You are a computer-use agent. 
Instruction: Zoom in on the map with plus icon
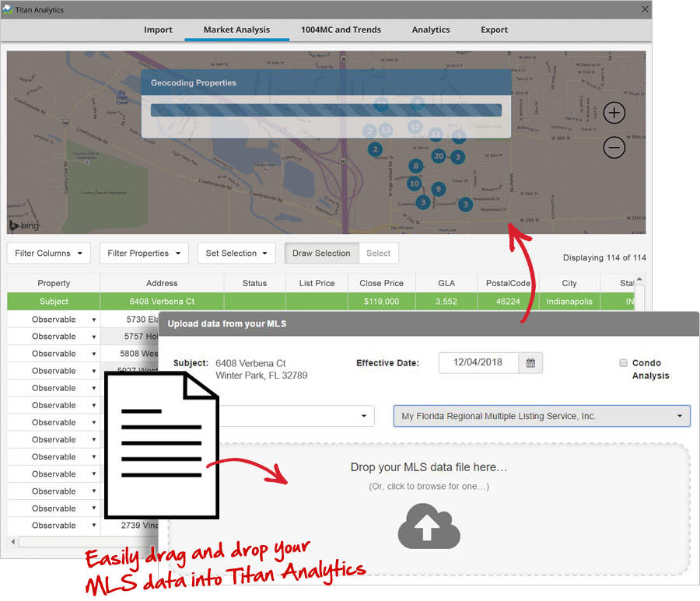tap(614, 114)
